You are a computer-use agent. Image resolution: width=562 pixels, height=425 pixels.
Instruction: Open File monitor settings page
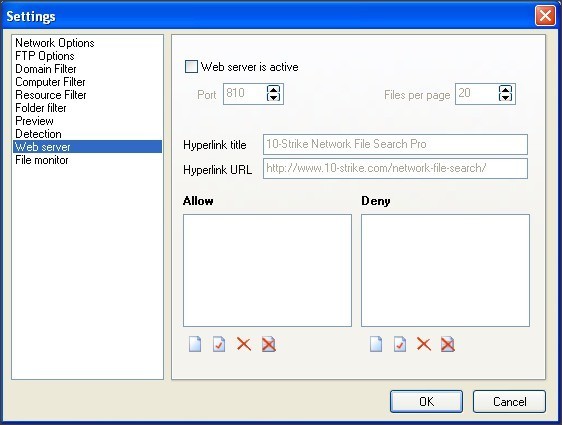(x=87, y=160)
